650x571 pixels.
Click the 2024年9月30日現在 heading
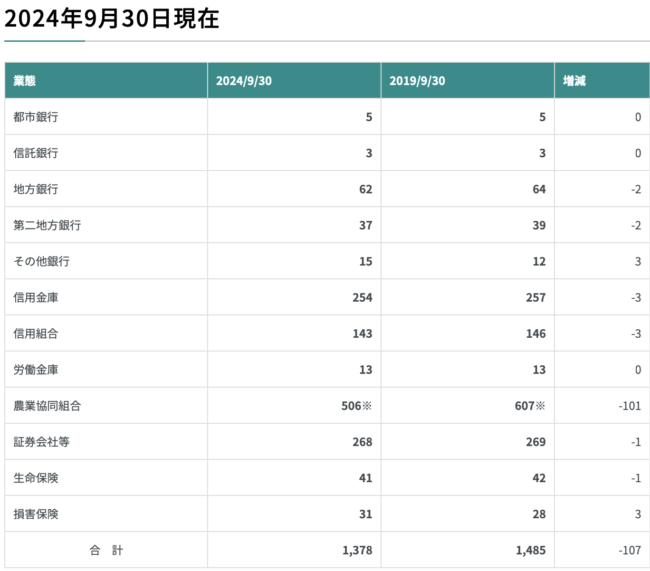pyautogui.click(x=112, y=19)
